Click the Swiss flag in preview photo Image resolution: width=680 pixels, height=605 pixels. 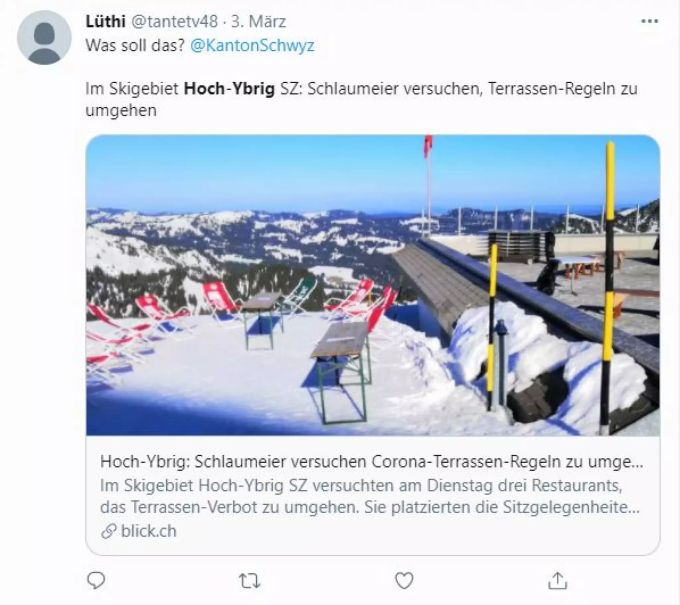[428, 146]
